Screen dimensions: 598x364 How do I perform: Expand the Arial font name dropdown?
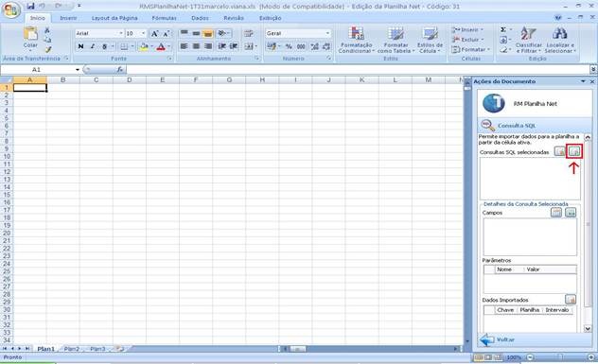[x=121, y=33]
